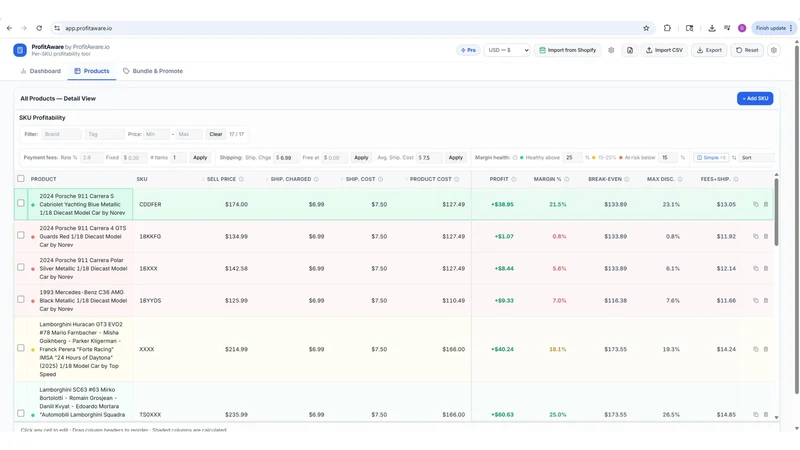Check the Porsche 911 Carrera Polar Silver row
Image resolution: width=800 pixels, height=450 pixels.
[x=21, y=267]
